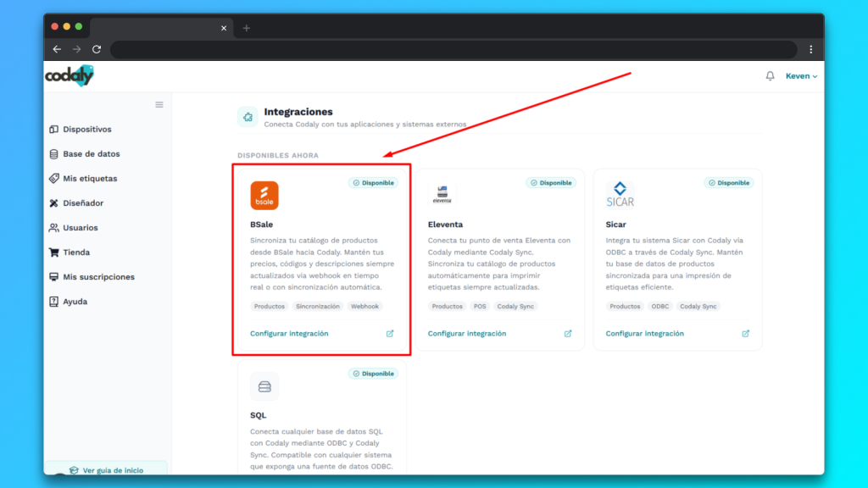Viewport: 868px width, 488px height.
Task: Click the ODBC tag on Sicar
Action: pyautogui.click(x=659, y=306)
